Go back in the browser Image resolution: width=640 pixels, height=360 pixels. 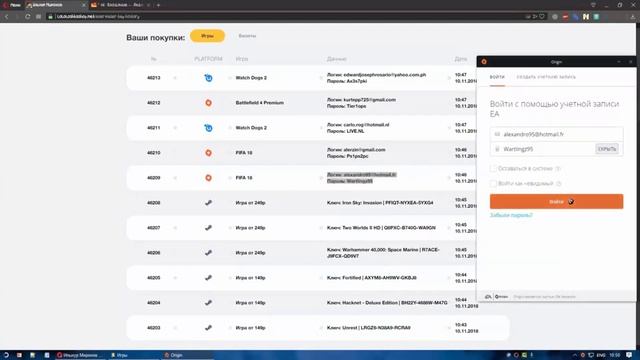click(7, 17)
